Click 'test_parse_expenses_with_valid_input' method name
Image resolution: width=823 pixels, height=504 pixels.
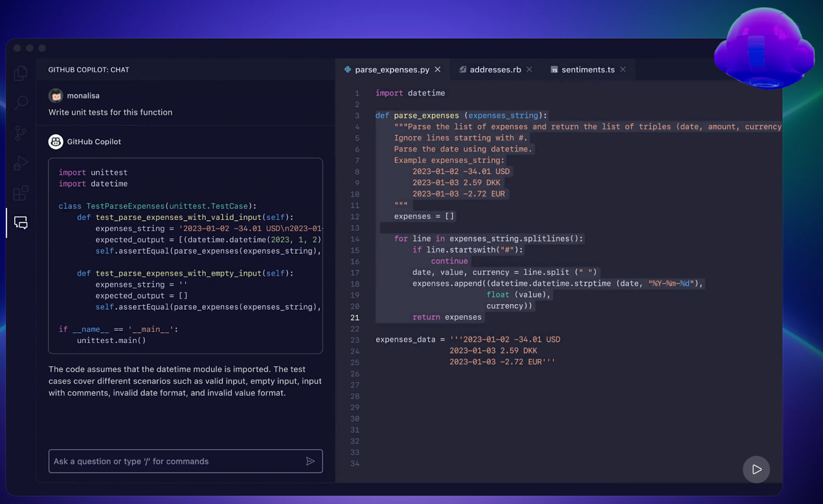(x=178, y=217)
